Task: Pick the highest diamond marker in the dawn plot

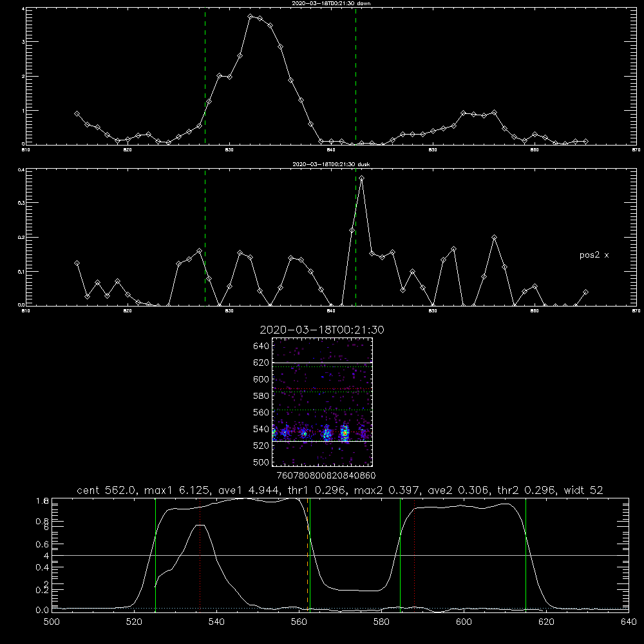Action: 250,17
